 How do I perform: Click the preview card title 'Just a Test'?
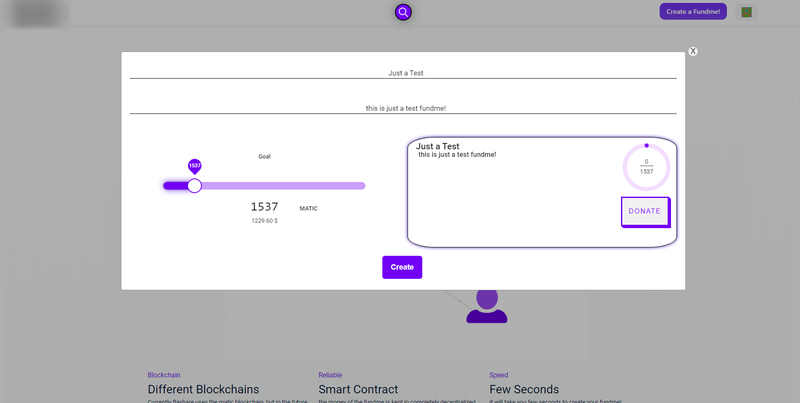(438, 146)
